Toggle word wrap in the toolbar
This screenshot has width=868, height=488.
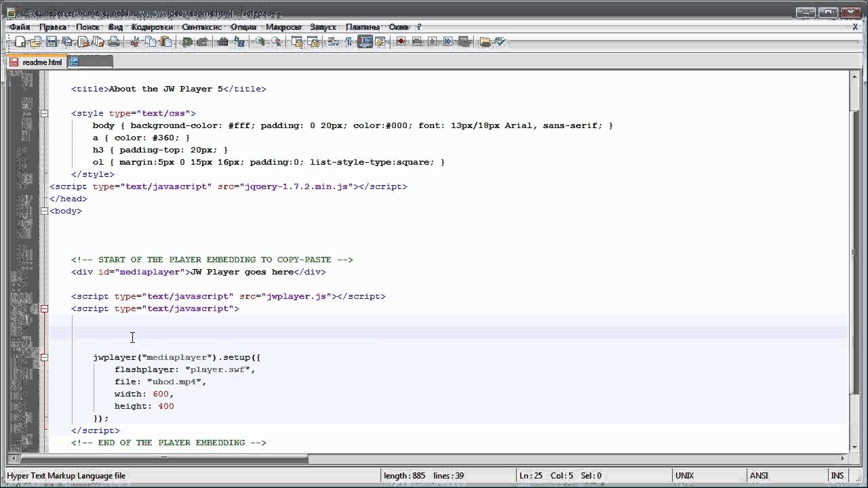(334, 42)
